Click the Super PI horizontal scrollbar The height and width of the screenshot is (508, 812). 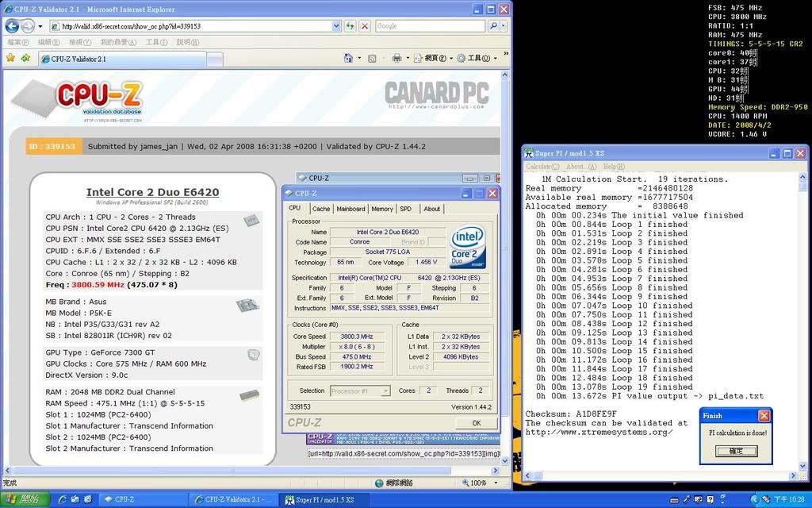pyautogui.click(x=661, y=476)
